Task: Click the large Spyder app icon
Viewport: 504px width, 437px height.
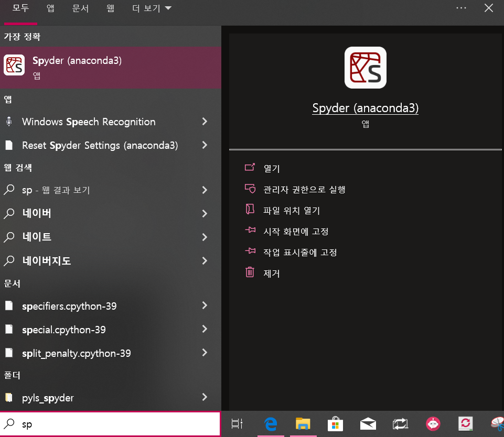Action: [x=366, y=68]
